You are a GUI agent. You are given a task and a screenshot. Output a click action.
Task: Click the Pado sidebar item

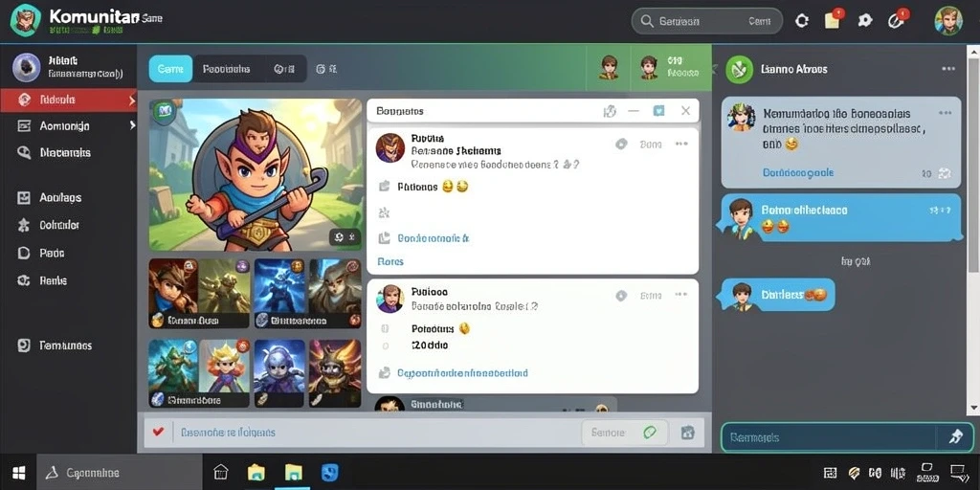point(52,253)
